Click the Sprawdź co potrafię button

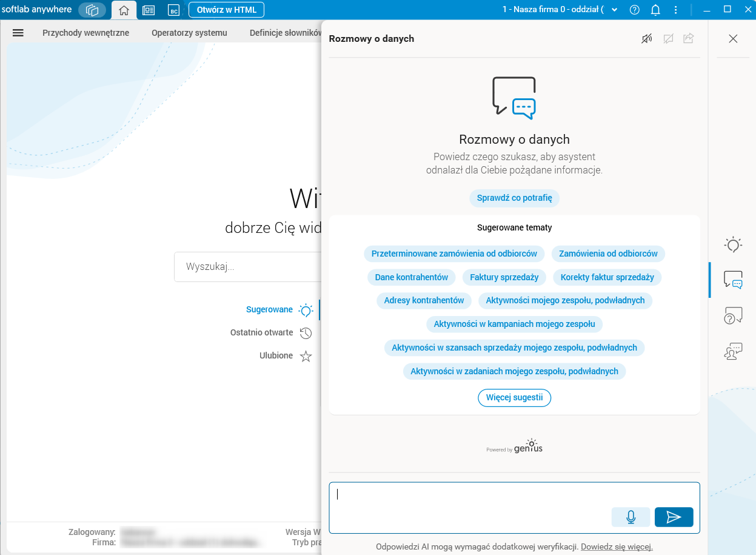click(x=514, y=198)
